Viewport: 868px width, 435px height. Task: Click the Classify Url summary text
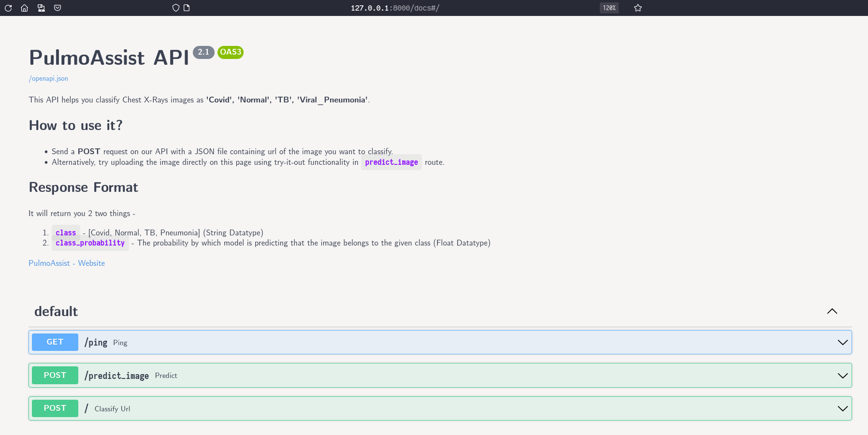112,409
